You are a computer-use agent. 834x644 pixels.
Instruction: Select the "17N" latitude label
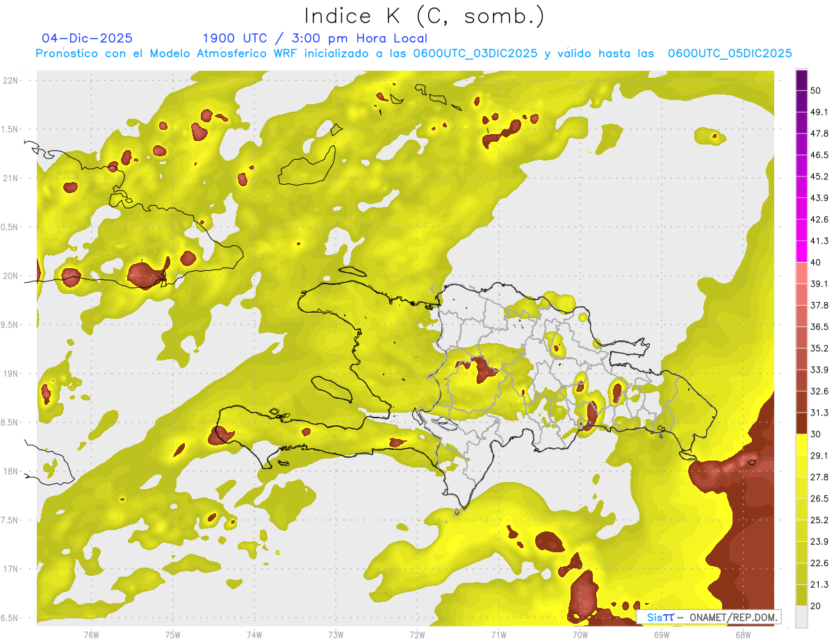(10, 569)
